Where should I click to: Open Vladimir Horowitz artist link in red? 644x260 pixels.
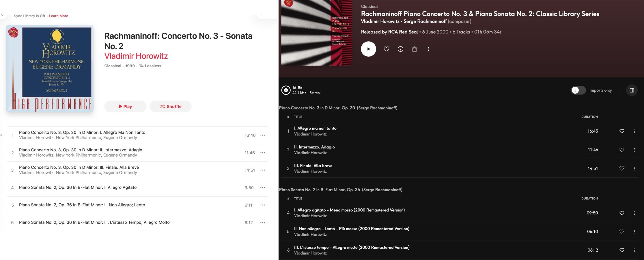point(136,56)
